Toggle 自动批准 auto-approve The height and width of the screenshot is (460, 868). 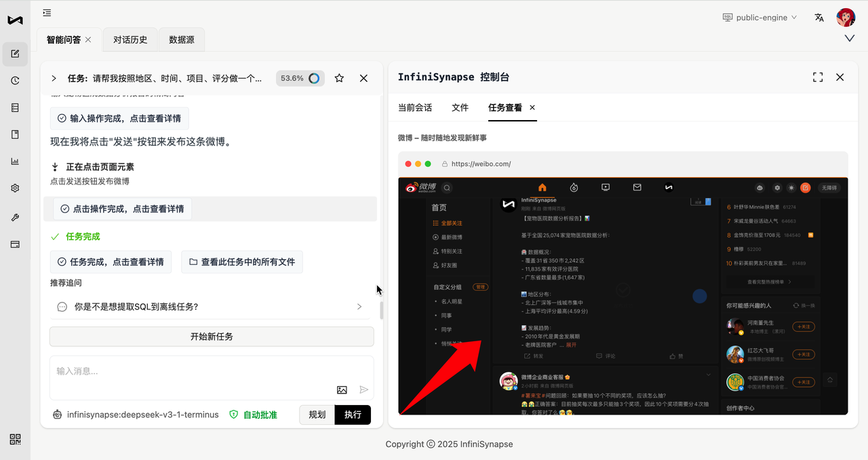[253, 415]
